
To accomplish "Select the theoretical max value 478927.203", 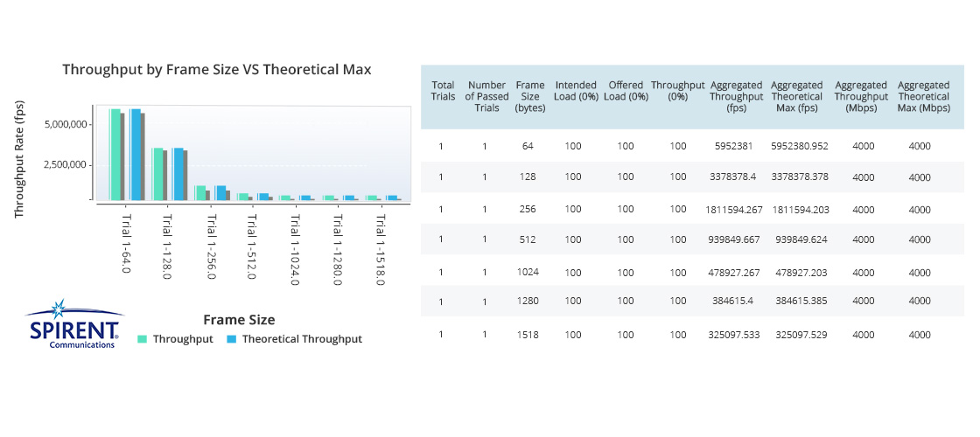I will point(801,272).
